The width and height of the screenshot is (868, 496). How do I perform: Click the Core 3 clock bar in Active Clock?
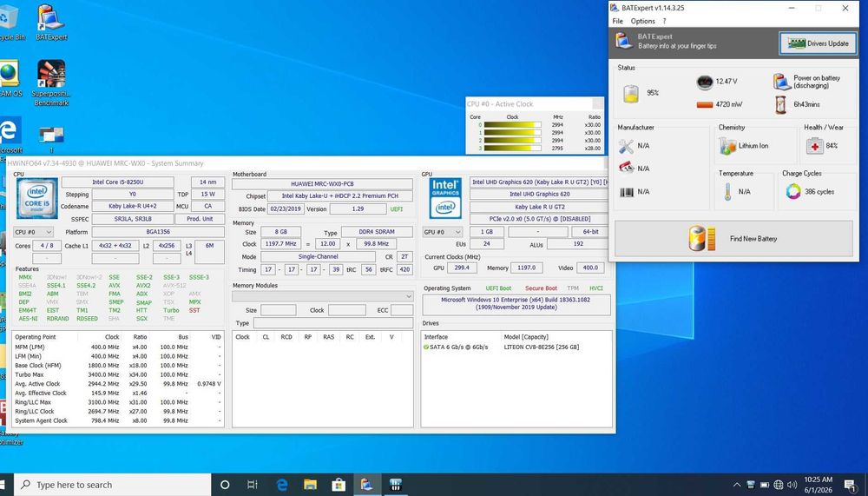coord(513,149)
